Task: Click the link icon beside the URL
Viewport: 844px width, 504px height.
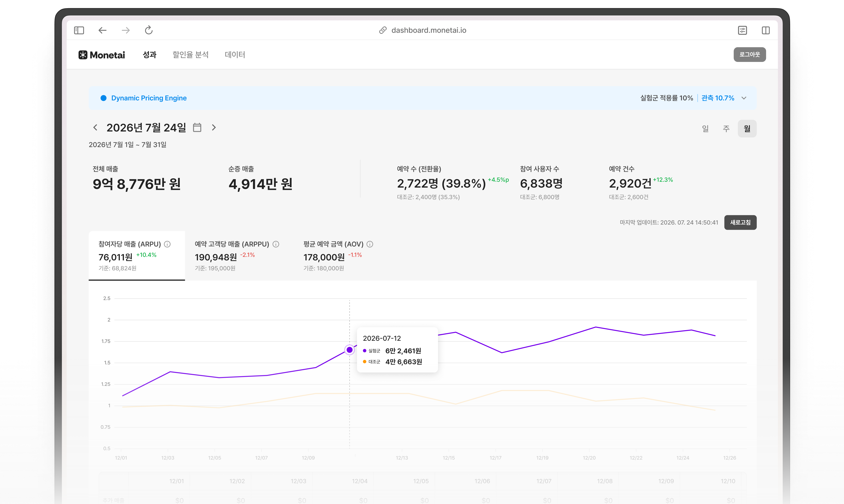Action: (383, 30)
